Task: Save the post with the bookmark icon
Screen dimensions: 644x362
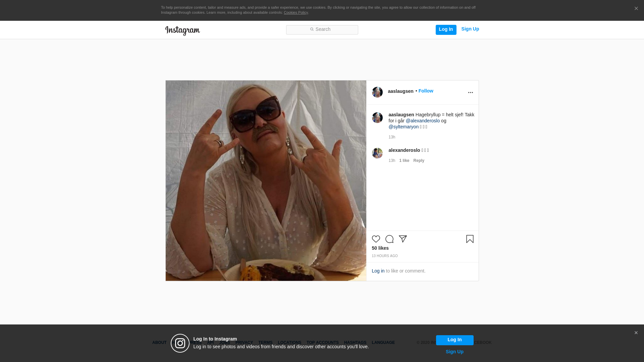Action: 470,239
